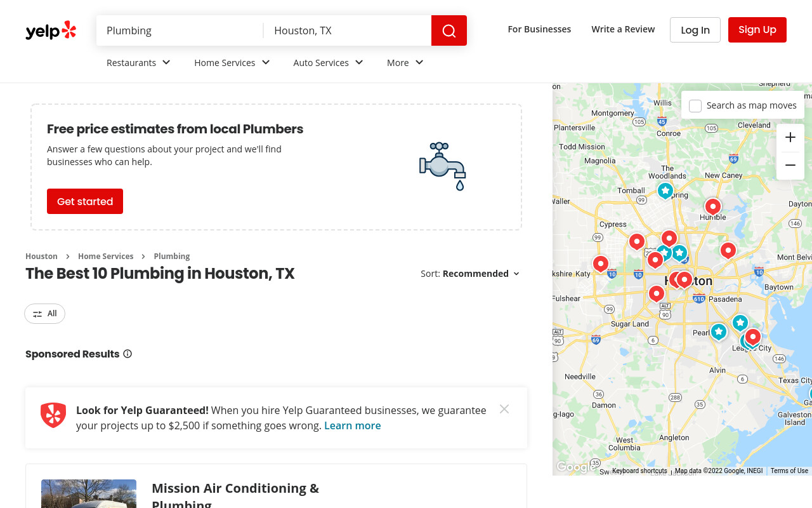
Task: Go to Houston breadcrumb
Action: (41, 256)
